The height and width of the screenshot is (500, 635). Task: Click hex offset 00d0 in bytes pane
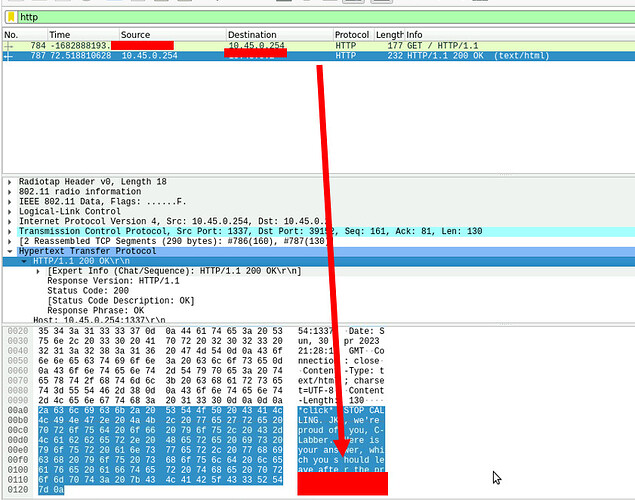[x=18, y=440]
